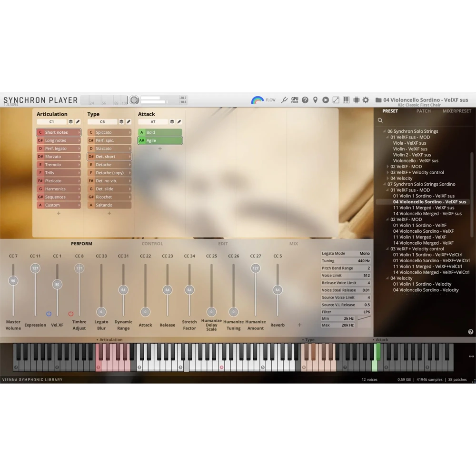Click the Articulation C1 key field
The width and height of the screenshot is (476, 476).
pyautogui.click(x=51, y=122)
